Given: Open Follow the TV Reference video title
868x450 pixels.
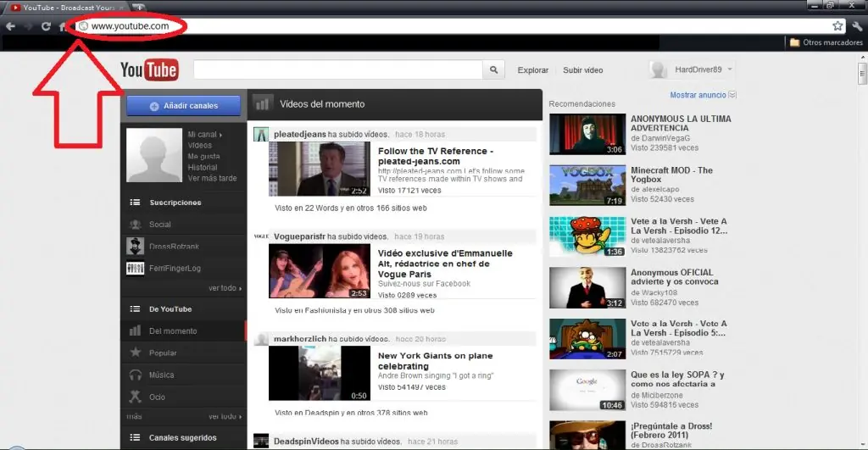Looking at the screenshot, I should (435, 156).
